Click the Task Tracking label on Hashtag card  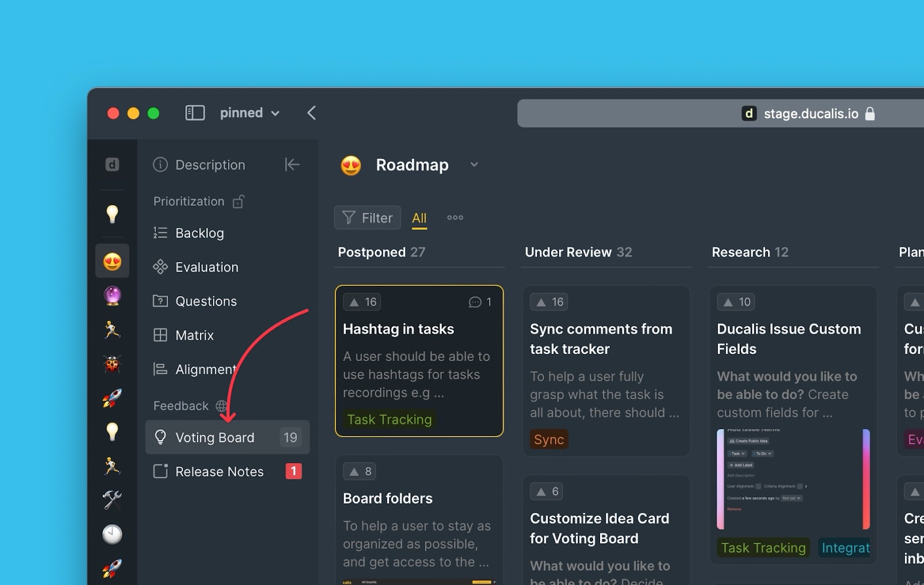[x=389, y=419]
